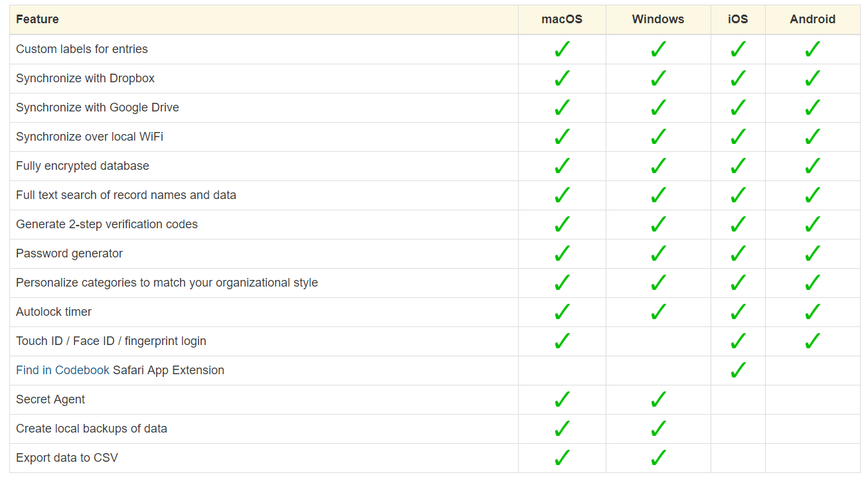868x481 pixels.
Task: Click the iOS checkmark for Synchronize with Google Drive
Action: [x=738, y=107]
